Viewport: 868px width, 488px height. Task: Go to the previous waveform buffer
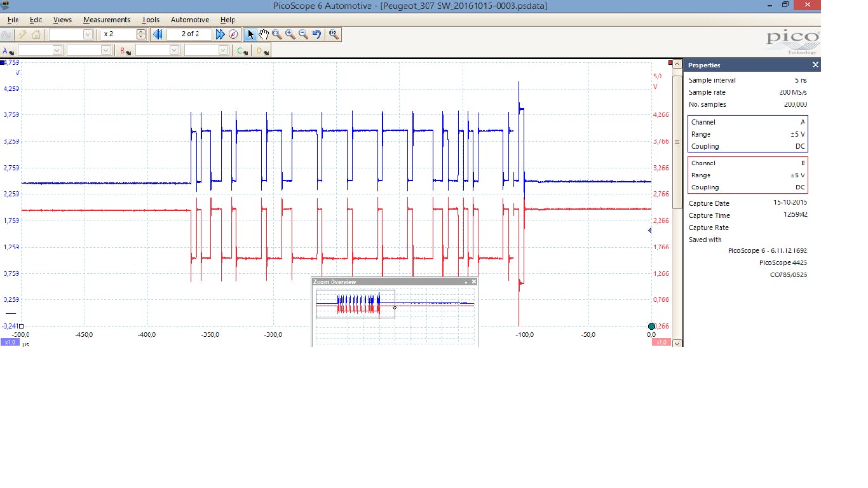click(x=158, y=34)
